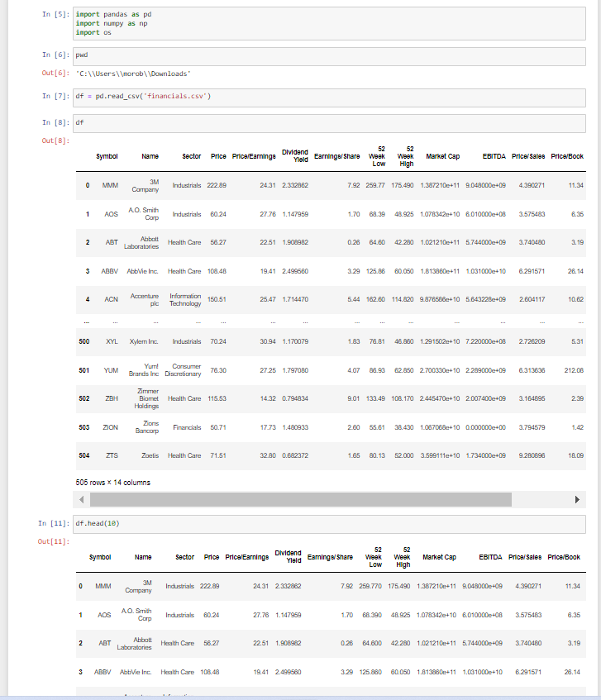Click the 'Consumer Discretionary' sector cell
Screen dimensions: 601x700
tap(183, 370)
